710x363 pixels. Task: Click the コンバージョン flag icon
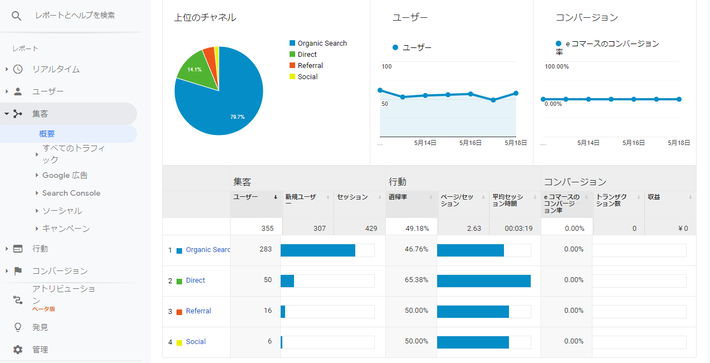click(18, 271)
